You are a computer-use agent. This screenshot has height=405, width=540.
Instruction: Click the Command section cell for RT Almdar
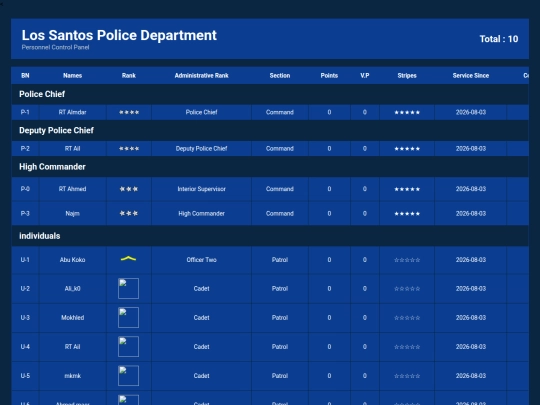[x=280, y=112]
